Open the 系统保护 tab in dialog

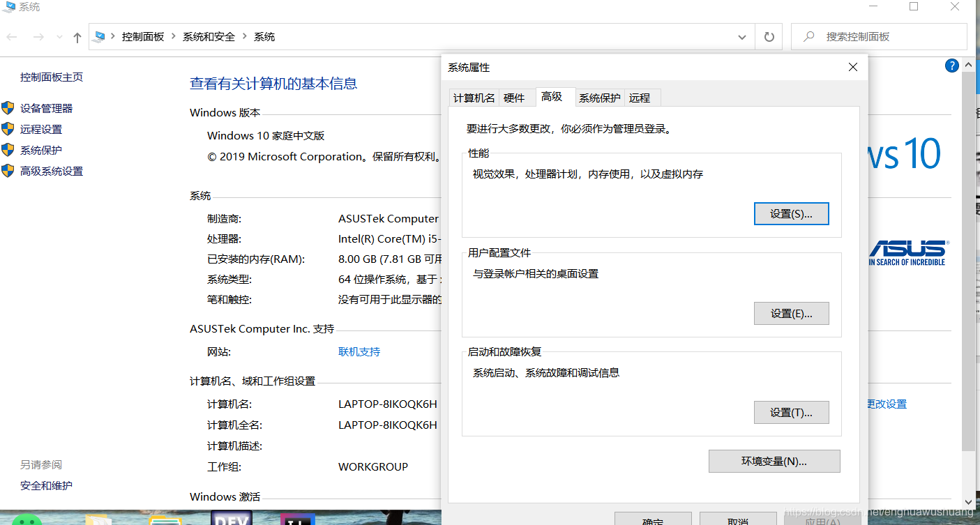pos(600,98)
